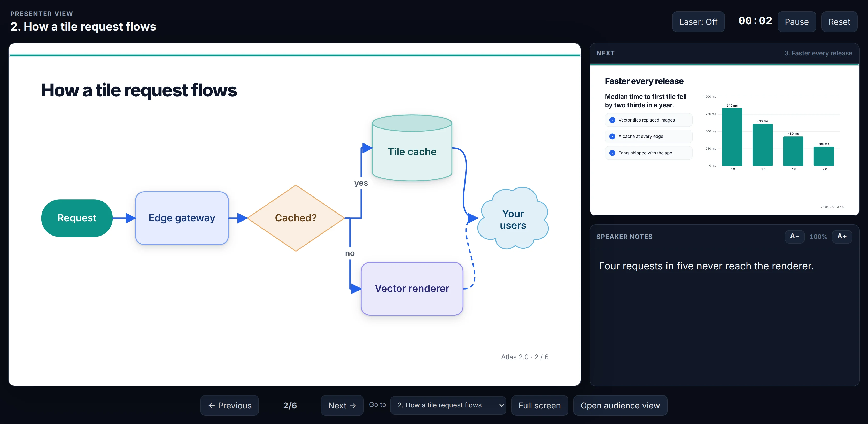Increase speaker notes font with A+
This screenshot has height=424, width=868.
point(842,237)
